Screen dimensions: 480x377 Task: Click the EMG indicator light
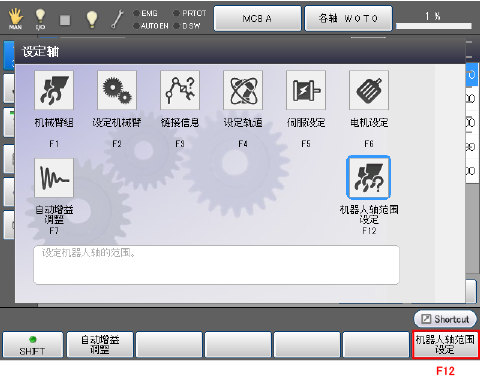(x=136, y=13)
